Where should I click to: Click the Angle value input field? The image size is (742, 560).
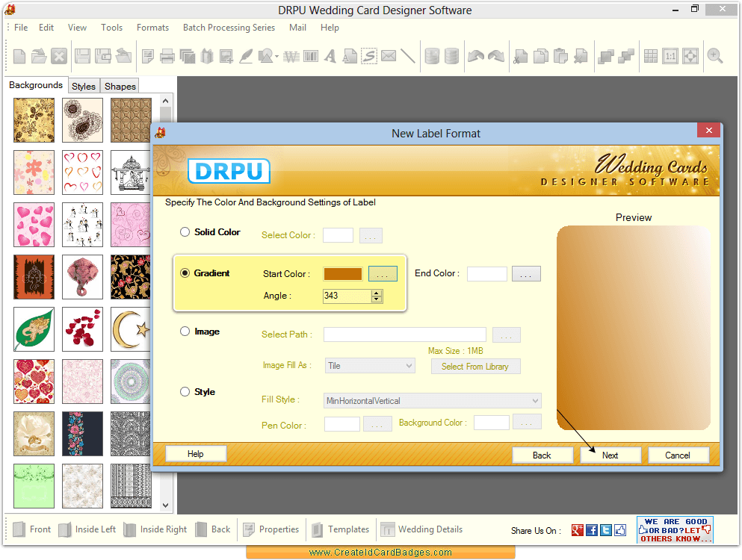[x=347, y=296]
